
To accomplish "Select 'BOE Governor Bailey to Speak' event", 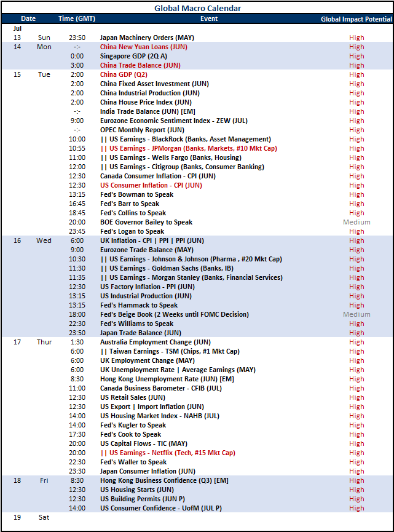I will click(x=146, y=222).
